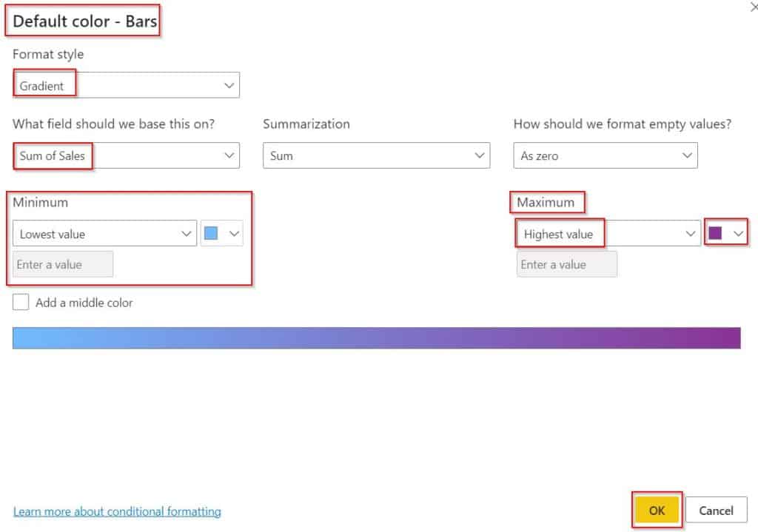
Task: Open the Minimum dropdown showing Lowest value
Action: tap(104, 233)
